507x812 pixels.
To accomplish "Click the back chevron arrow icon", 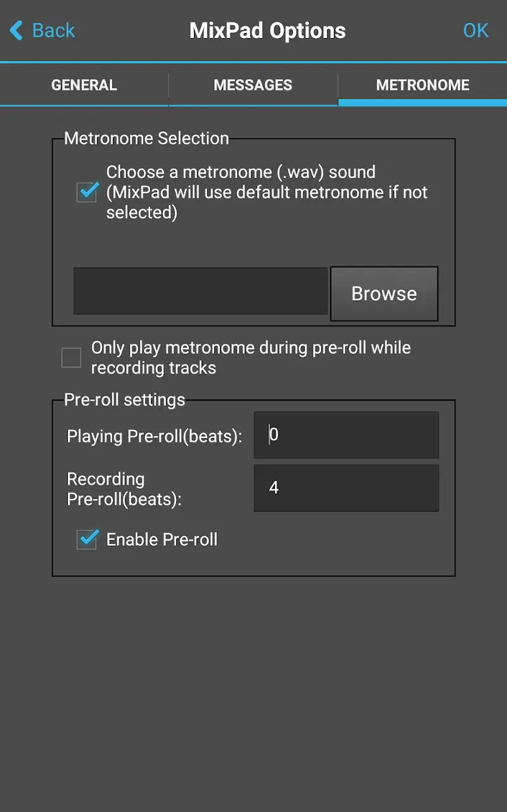I will click(16, 30).
